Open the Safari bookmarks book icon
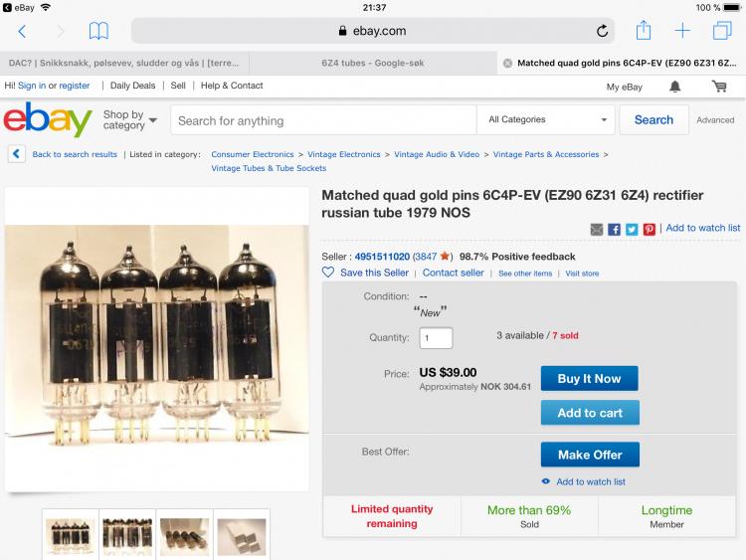This screenshot has width=746, height=560. click(98, 32)
